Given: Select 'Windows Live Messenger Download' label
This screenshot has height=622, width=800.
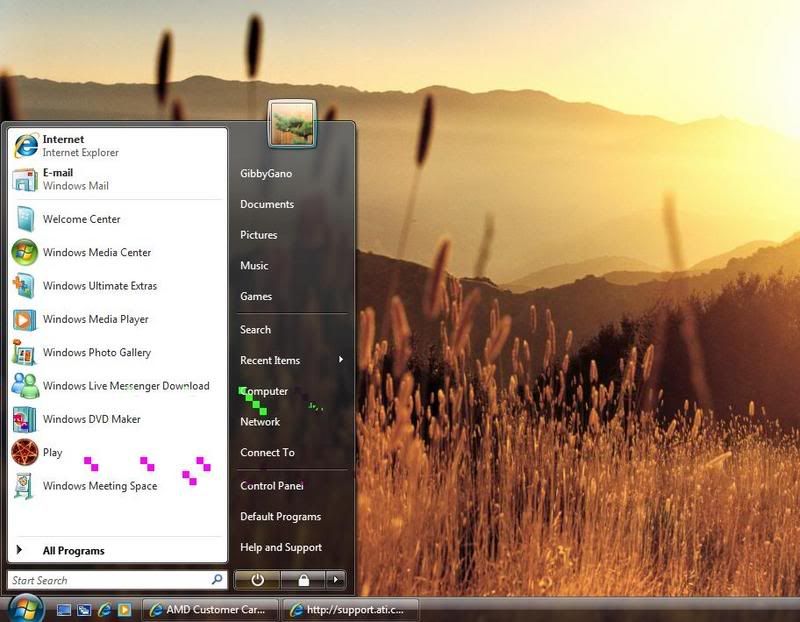Looking at the screenshot, I should [126, 386].
